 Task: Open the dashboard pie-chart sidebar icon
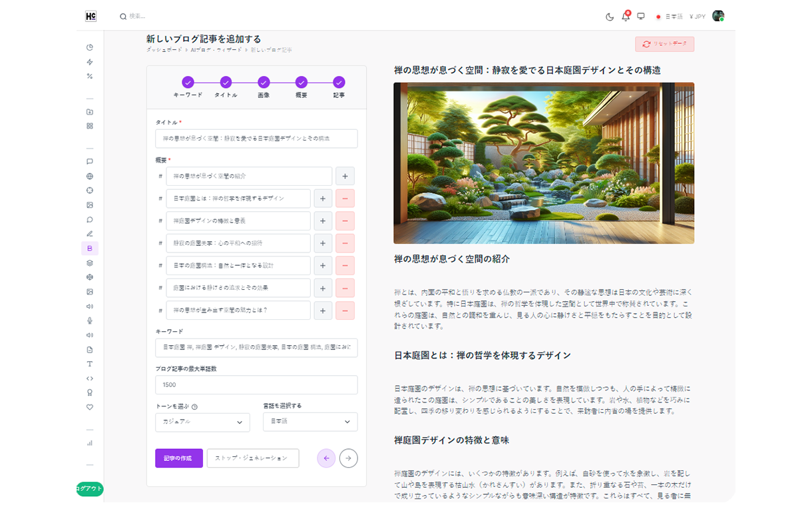coord(90,47)
